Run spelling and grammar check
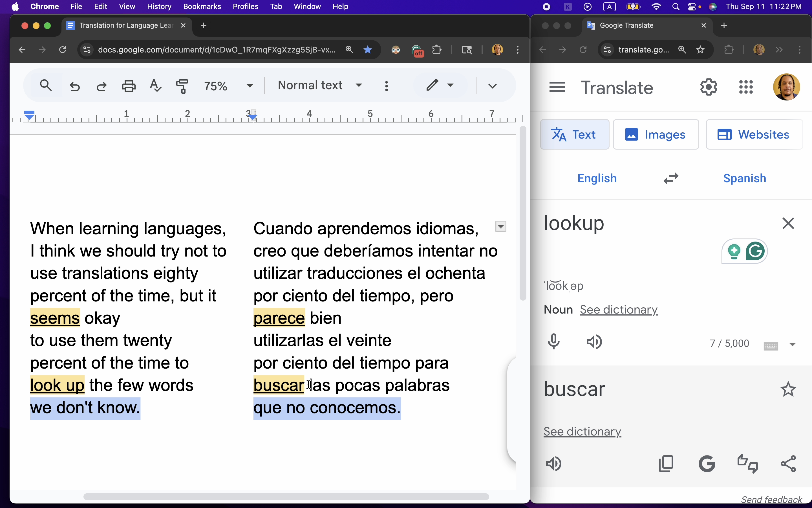 click(155, 86)
